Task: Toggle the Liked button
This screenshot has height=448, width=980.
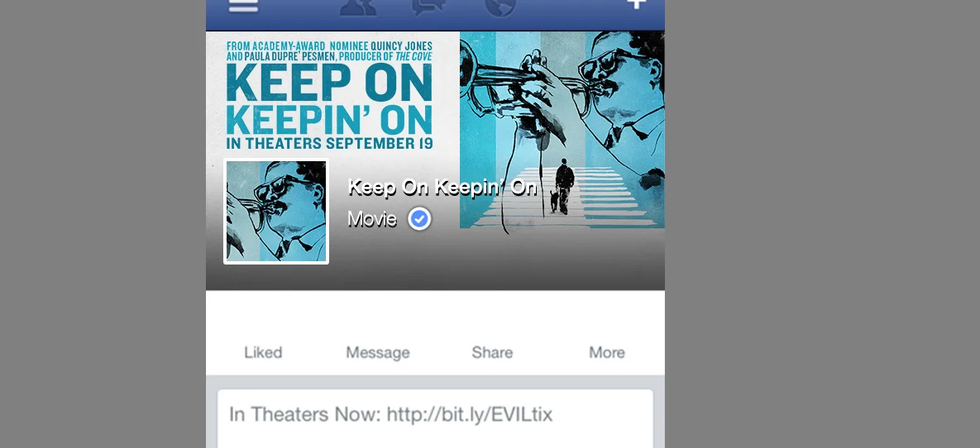Action: pyautogui.click(x=263, y=352)
